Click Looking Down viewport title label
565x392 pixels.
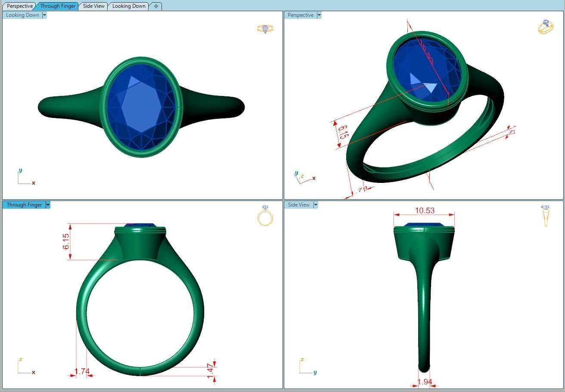pyautogui.click(x=22, y=15)
